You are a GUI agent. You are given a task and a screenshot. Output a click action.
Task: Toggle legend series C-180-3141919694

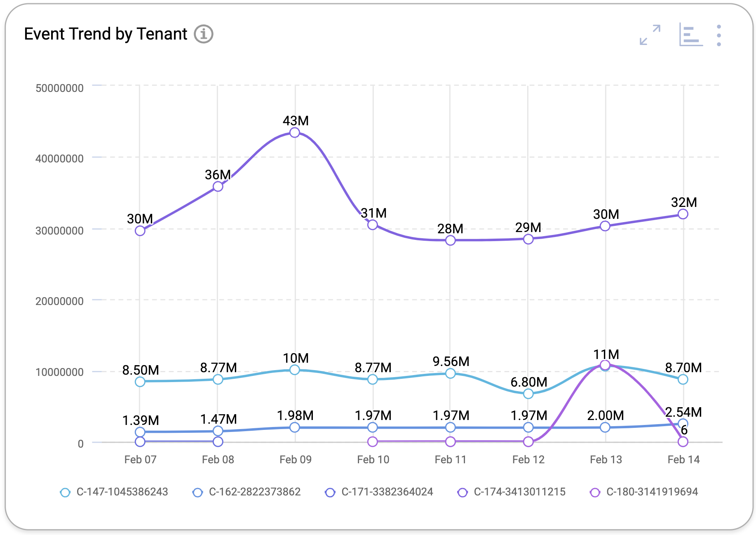(644, 492)
